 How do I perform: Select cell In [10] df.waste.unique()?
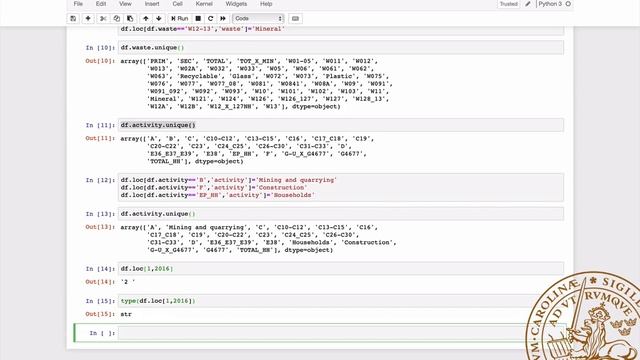[x=341, y=47]
